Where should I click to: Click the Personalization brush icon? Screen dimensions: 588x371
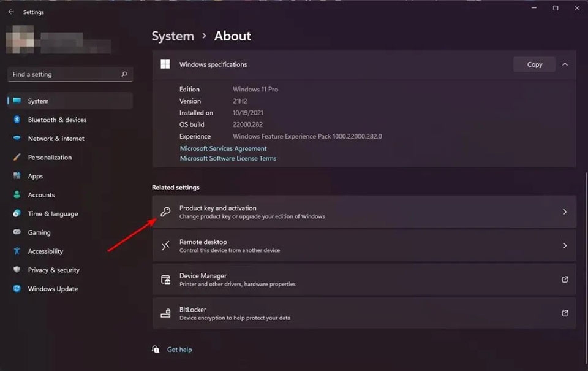[17, 157]
